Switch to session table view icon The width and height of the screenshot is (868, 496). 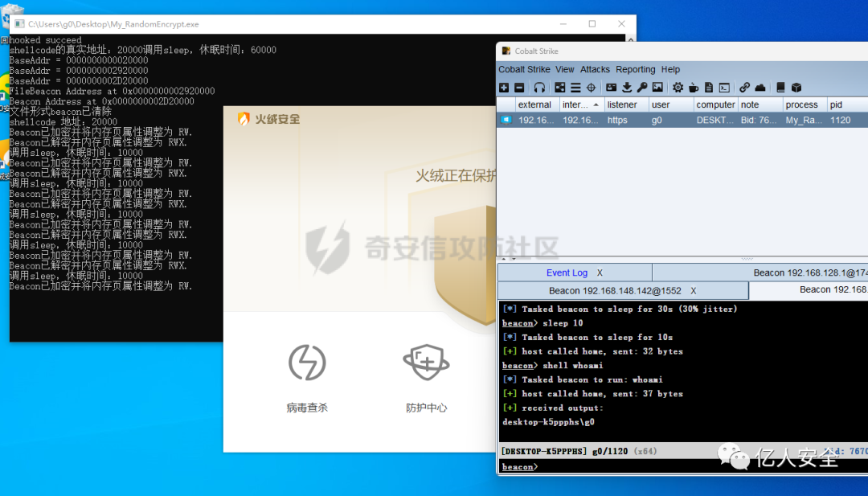coord(575,88)
